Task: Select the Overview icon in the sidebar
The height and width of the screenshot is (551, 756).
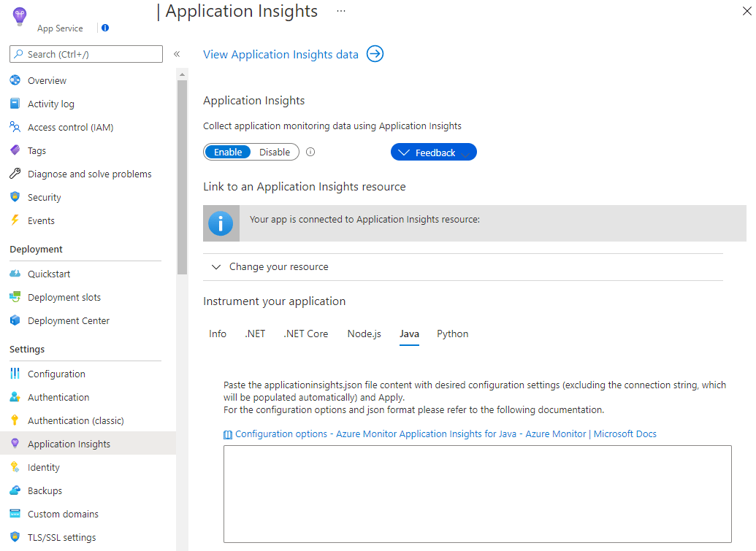Action: pos(15,80)
